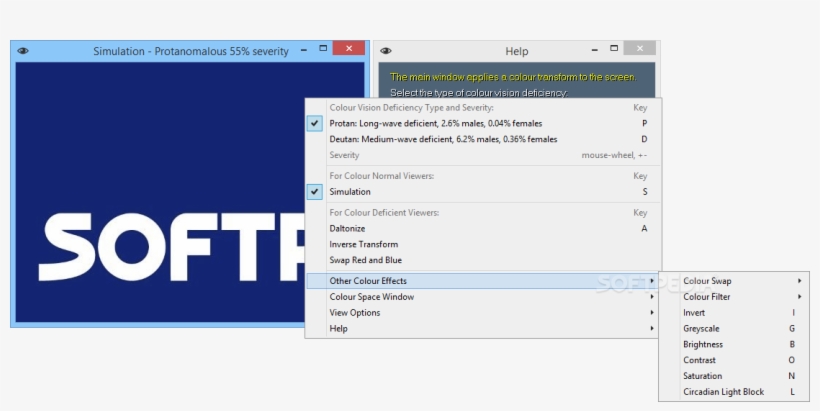Viewport: 820px width, 411px height.
Task: Click the eye icon in the Help window title bar
Action: point(386,51)
